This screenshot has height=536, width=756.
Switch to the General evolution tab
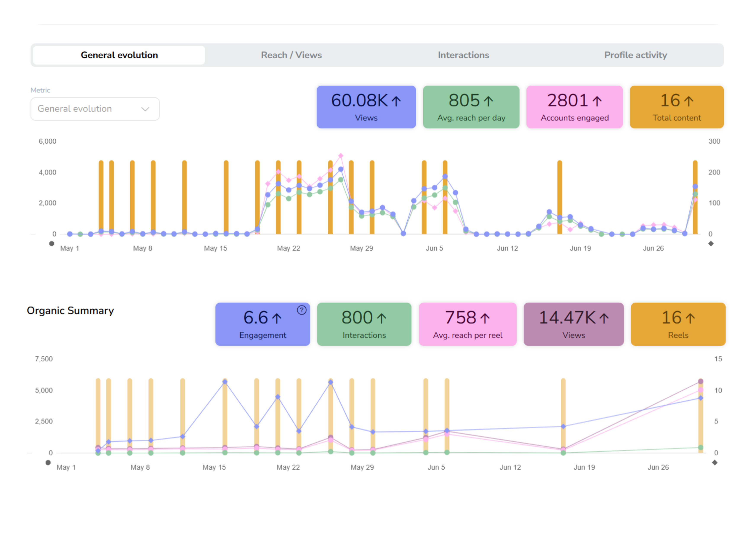[119, 55]
